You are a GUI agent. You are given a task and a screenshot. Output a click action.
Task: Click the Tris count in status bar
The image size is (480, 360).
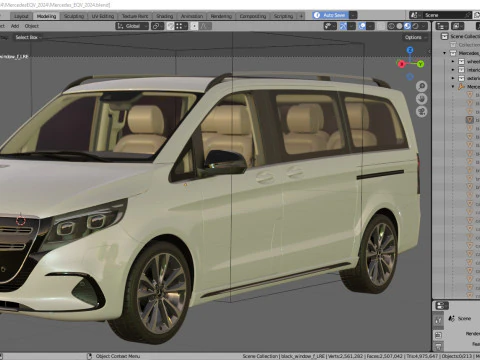[x=422, y=356]
